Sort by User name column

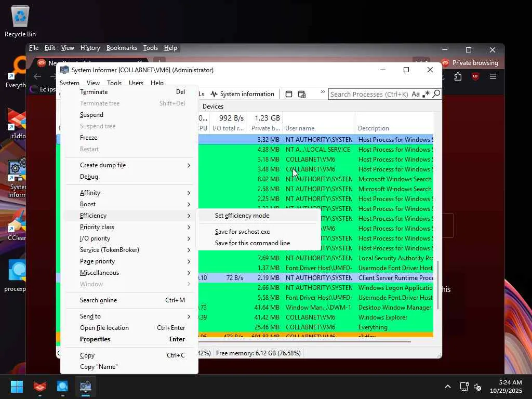[318, 128]
